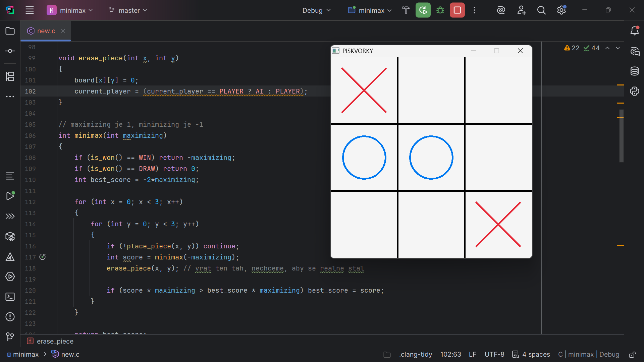Go to previous highlighted error arrow
Image resolution: width=644 pixels, height=362 pixels.
607,48
